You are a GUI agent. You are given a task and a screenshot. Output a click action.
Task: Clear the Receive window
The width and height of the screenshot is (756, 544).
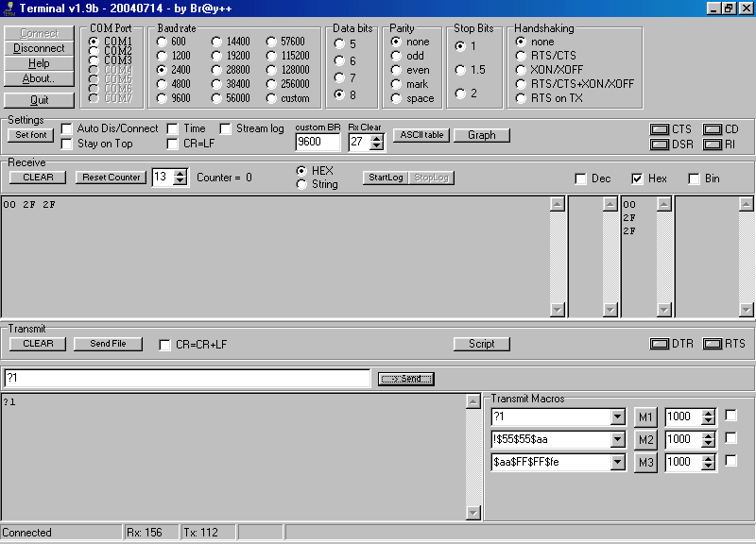pyautogui.click(x=38, y=178)
